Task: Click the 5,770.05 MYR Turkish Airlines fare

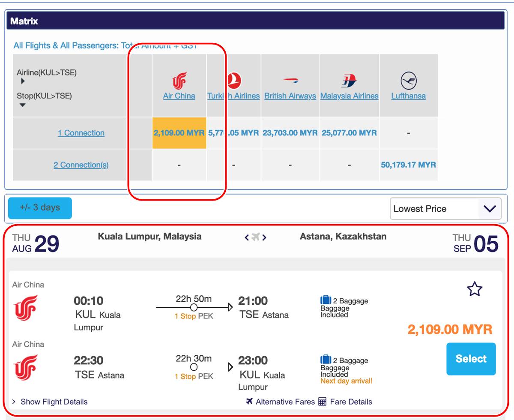Action: point(233,133)
